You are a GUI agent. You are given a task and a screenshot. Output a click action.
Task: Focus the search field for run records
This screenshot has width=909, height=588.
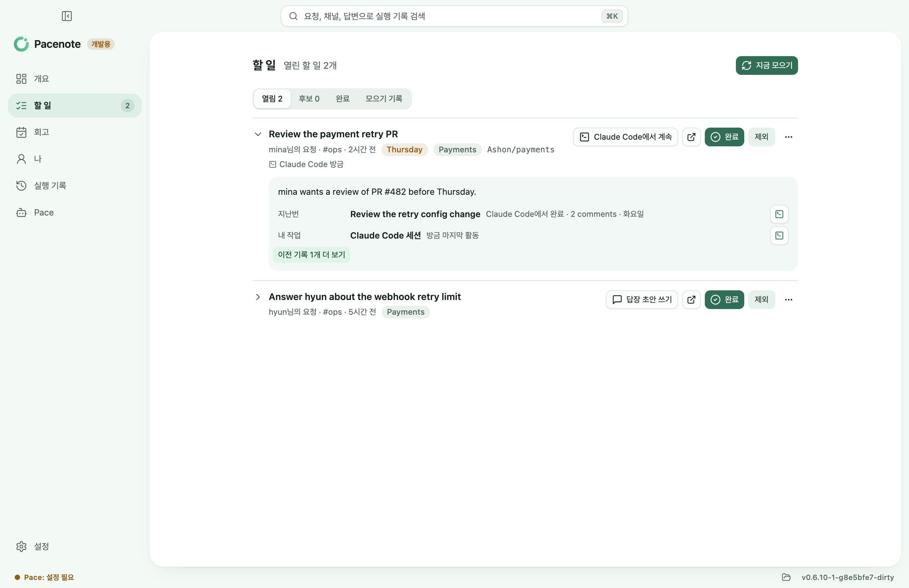coord(454,16)
